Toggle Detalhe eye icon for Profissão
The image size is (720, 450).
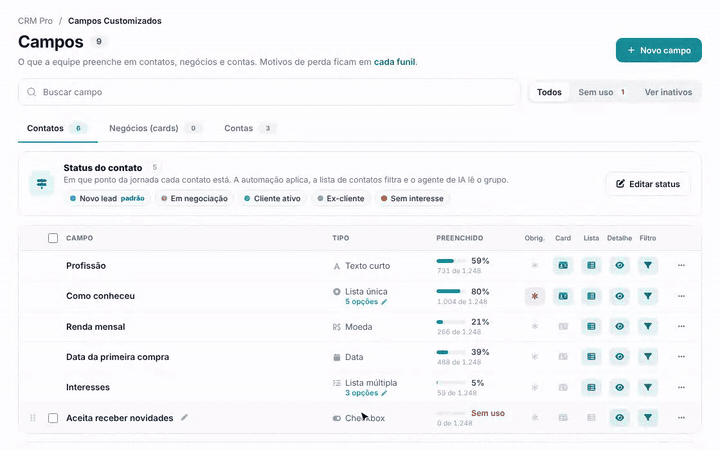tap(619, 265)
